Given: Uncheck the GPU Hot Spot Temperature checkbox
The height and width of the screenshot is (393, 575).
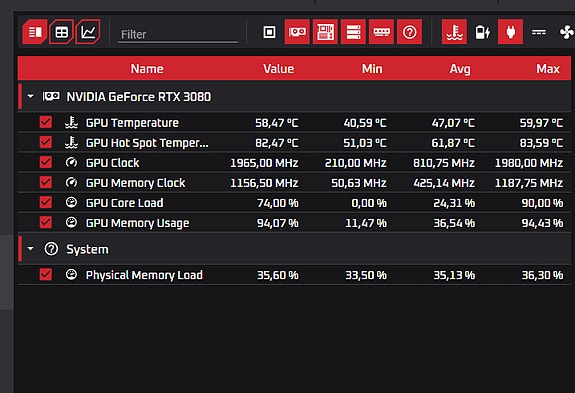Looking at the screenshot, I should click(46, 142).
